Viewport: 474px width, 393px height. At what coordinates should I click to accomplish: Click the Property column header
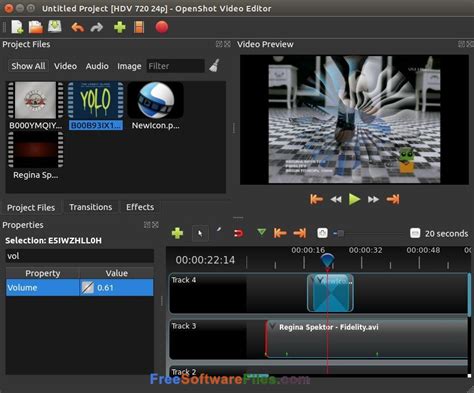click(x=43, y=273)
